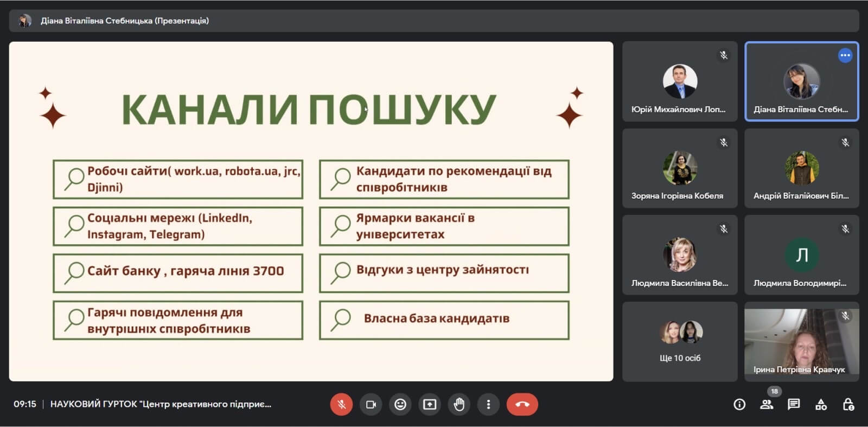Raise your hand in the meeting

[x=459, y=404]
